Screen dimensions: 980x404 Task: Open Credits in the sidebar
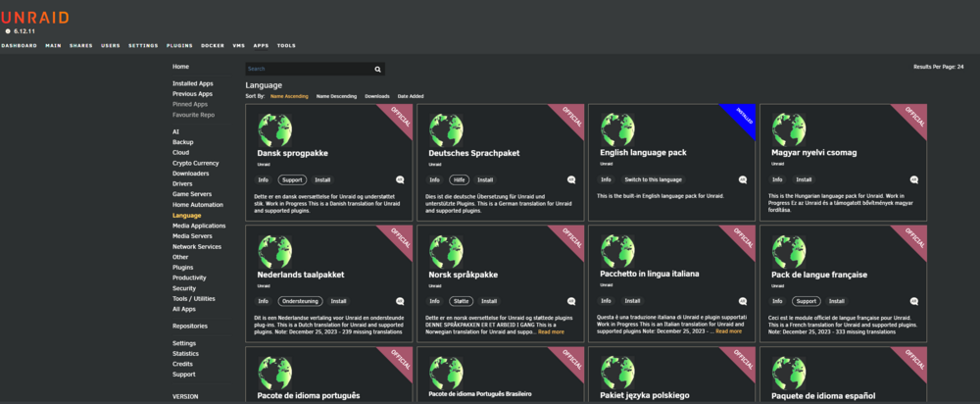(182, 364)
